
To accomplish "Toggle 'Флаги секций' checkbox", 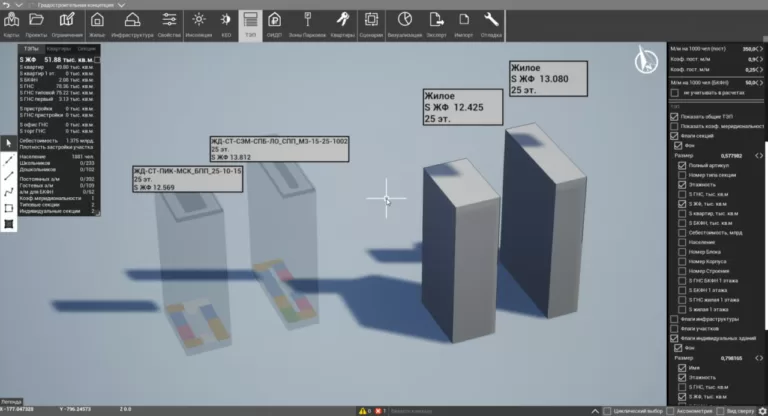I will click(x=673, y=136).
